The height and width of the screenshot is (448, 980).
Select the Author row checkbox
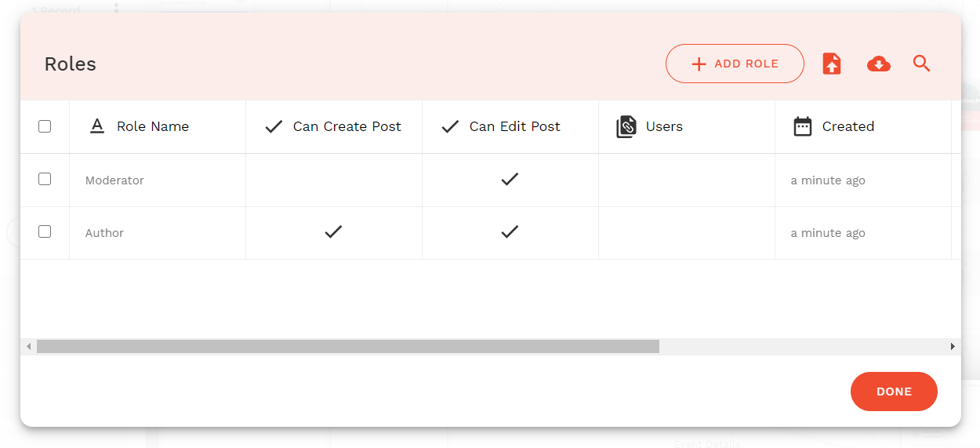tap(45, 232)
